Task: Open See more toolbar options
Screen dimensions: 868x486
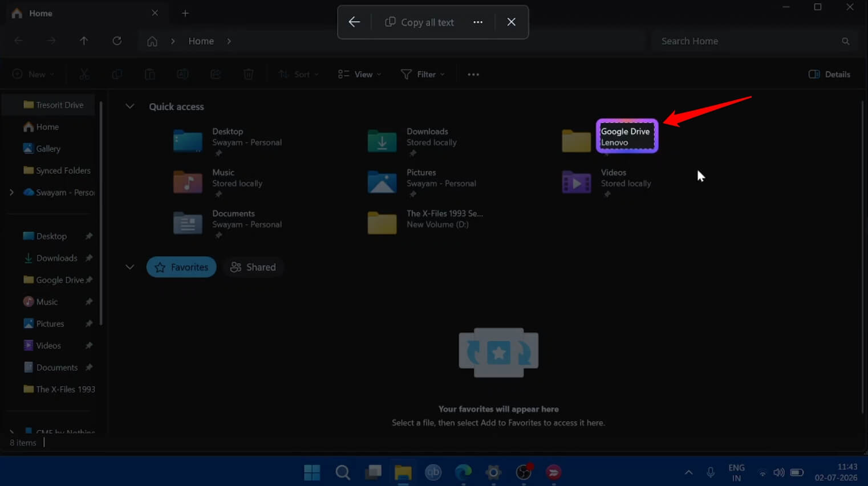Action: click(473, 74)
